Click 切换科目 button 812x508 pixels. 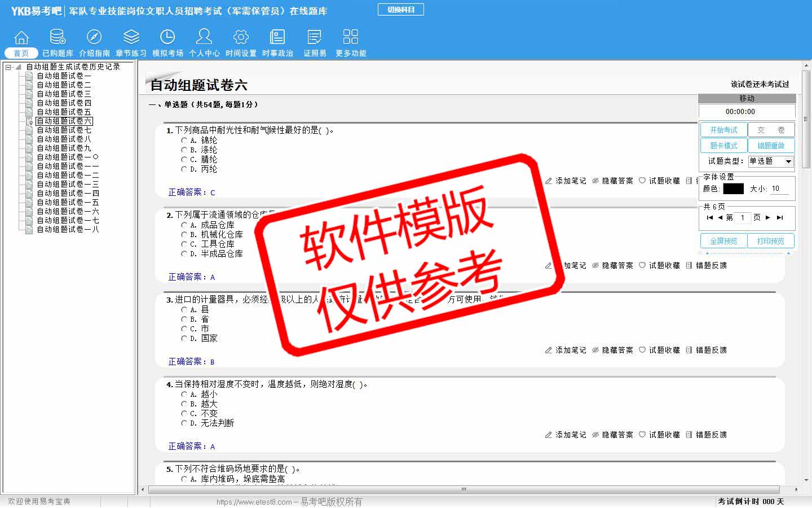[x=401, y=10]
